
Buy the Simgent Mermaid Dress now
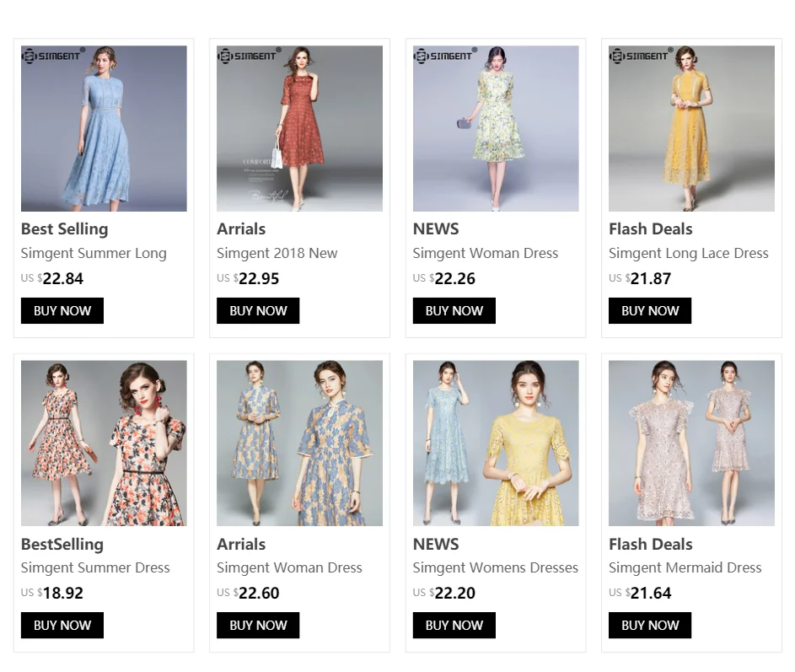(x=650, y=626)
